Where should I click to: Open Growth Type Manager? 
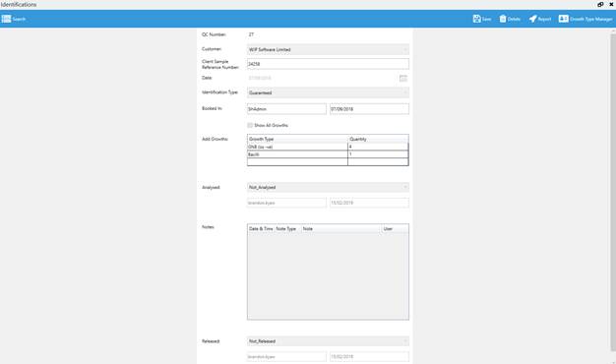point(585,19)
